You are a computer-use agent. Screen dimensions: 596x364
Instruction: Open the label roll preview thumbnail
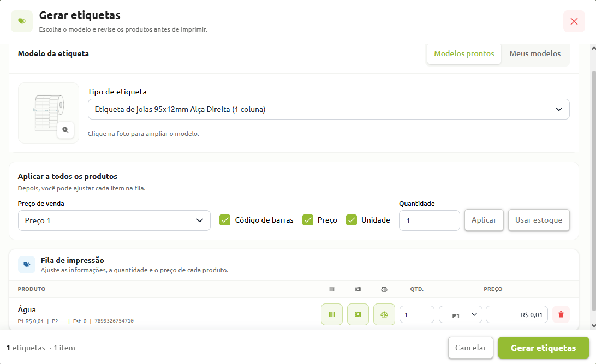click(48, 113)
